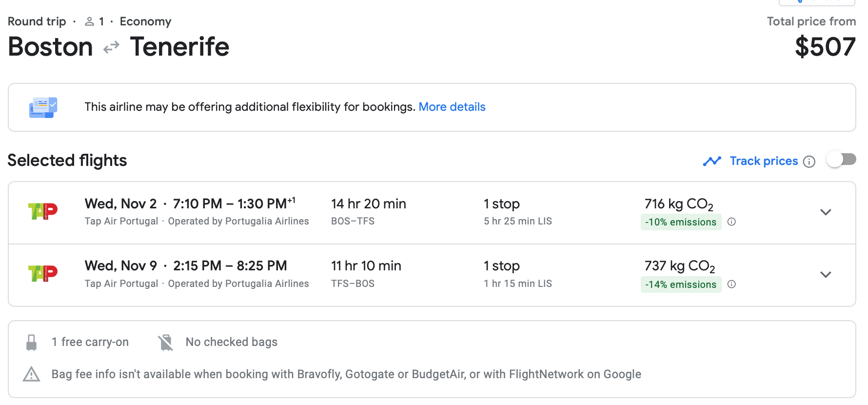Screen dimensions: 868x405
Task: Click the flexible booking ticket icon
Action: click(43, 107)
